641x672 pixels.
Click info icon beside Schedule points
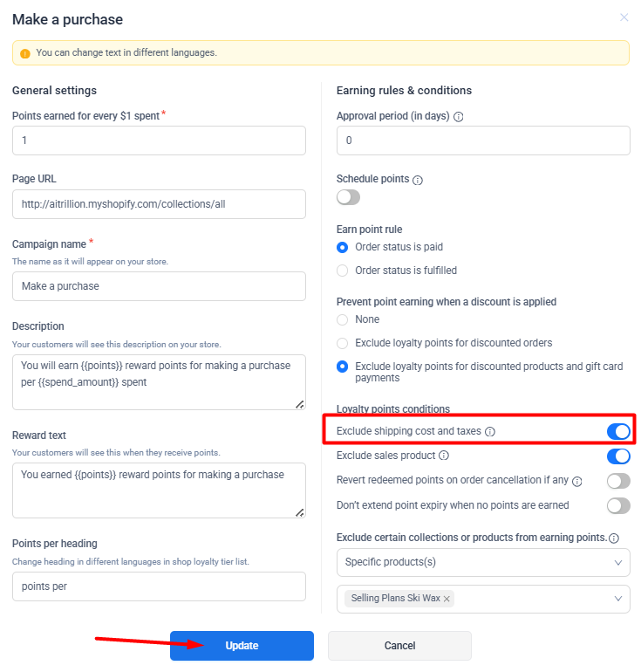tap(418, 180)
